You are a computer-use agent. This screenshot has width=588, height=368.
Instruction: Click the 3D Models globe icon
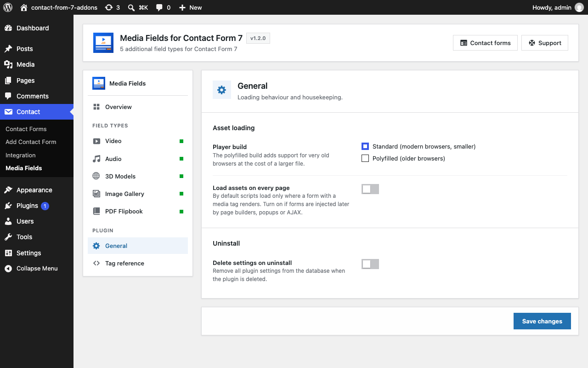[96, 176]
